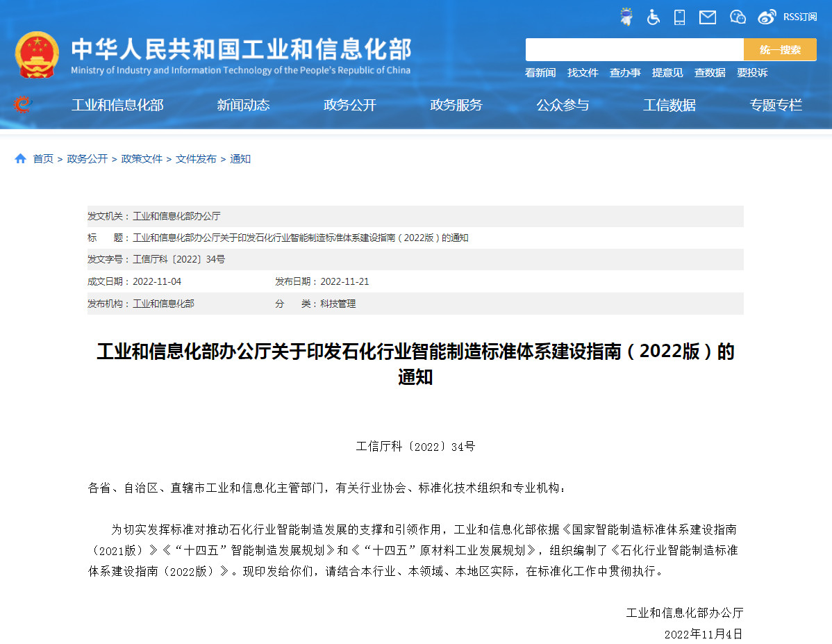This screenshot has width=832, height=644.
Task: Click the 统一搜索 button
Action: tap(780, 49)
